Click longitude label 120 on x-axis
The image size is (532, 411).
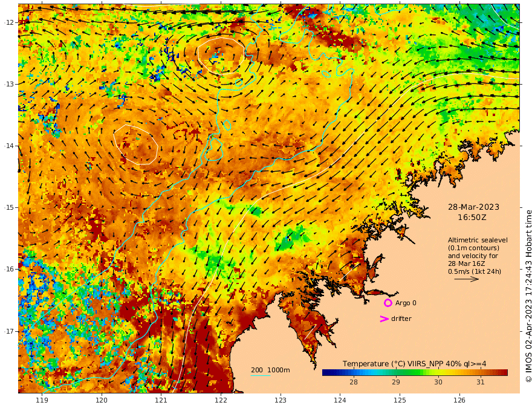(102, 400)
